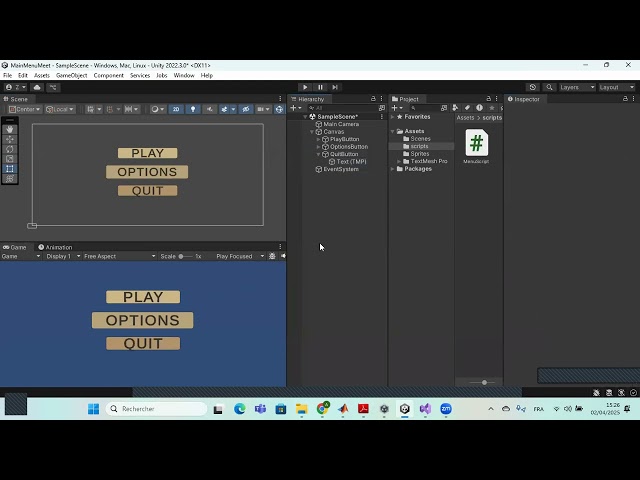Collapse the Canvas object in Hierarchy

312,132
